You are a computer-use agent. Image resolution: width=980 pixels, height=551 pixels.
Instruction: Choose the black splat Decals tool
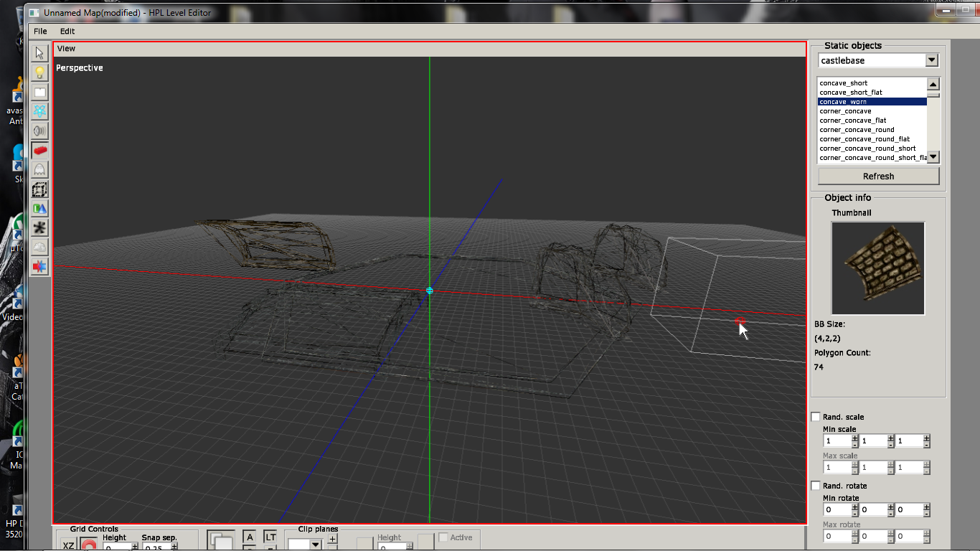coord(40,228)
